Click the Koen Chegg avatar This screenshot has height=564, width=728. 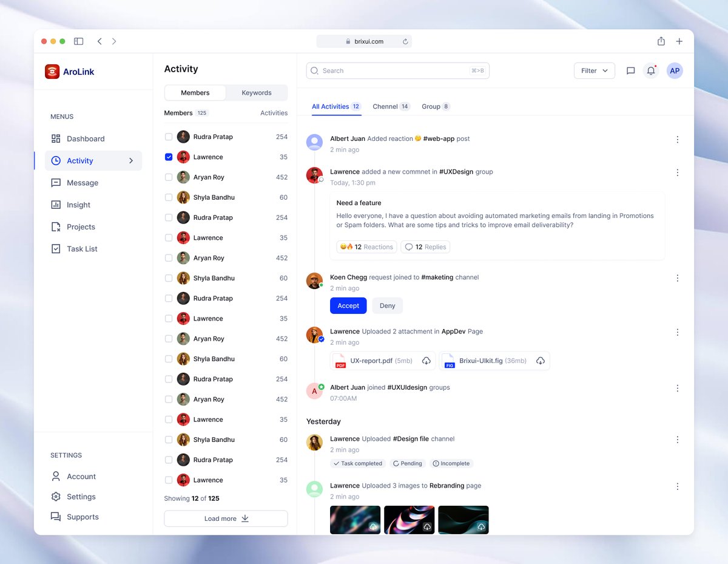click(x=314, y=280)
